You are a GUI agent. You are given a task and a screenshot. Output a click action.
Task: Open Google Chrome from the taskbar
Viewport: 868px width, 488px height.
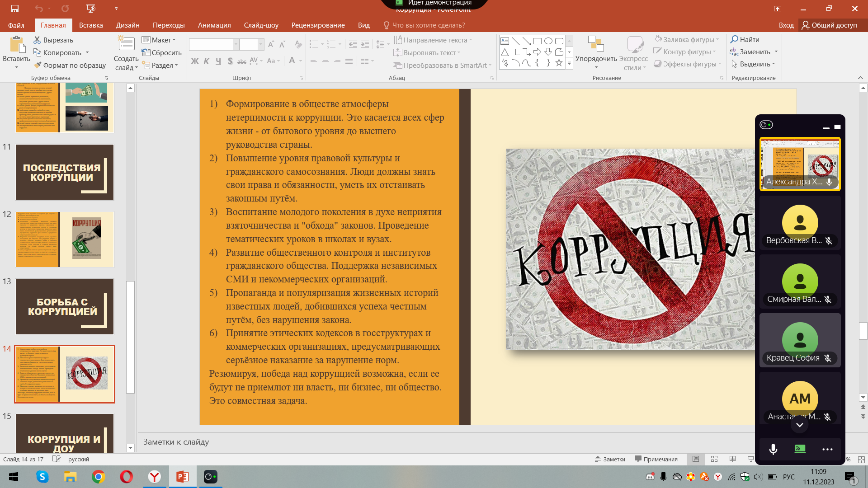99,477
